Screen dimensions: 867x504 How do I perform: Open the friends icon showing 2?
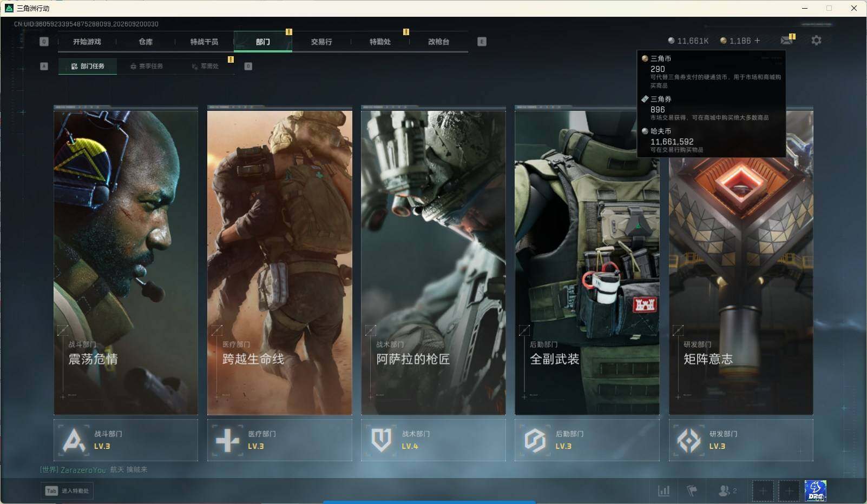point(727,490)
